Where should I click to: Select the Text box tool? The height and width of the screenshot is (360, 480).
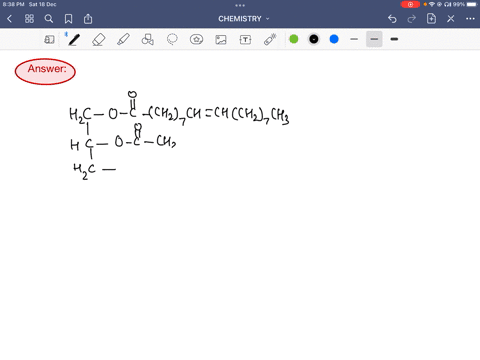click(x=245, y=40)
